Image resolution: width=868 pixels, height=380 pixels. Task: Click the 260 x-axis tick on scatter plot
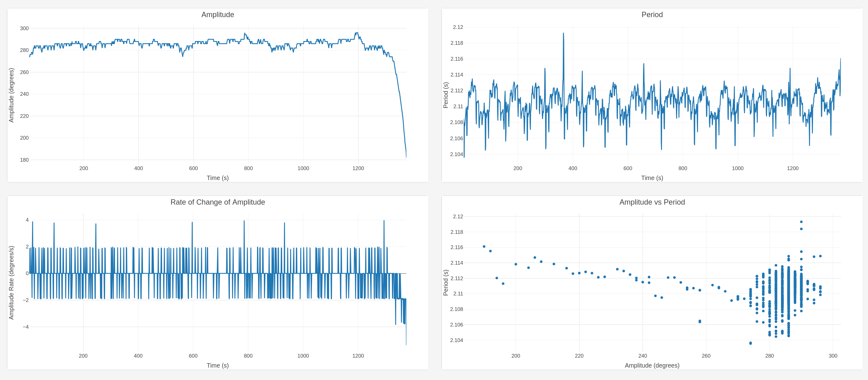pos(706,356)
